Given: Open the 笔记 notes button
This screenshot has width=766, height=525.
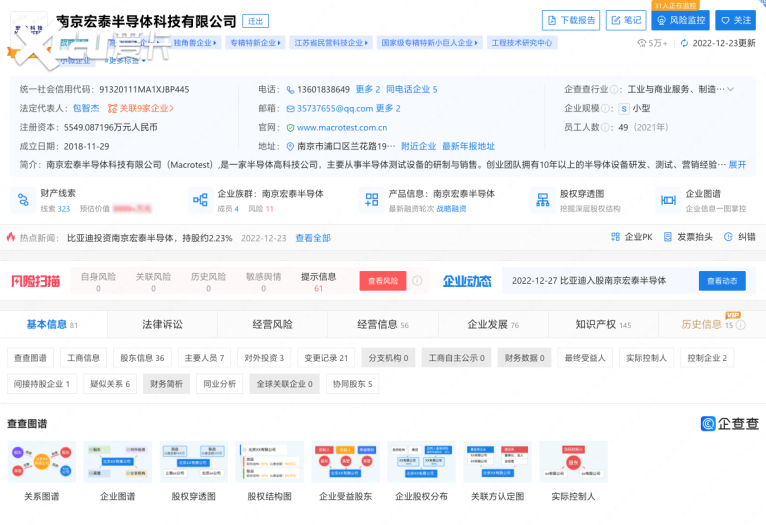Looking at the screenshot, I should coord(626,21).
